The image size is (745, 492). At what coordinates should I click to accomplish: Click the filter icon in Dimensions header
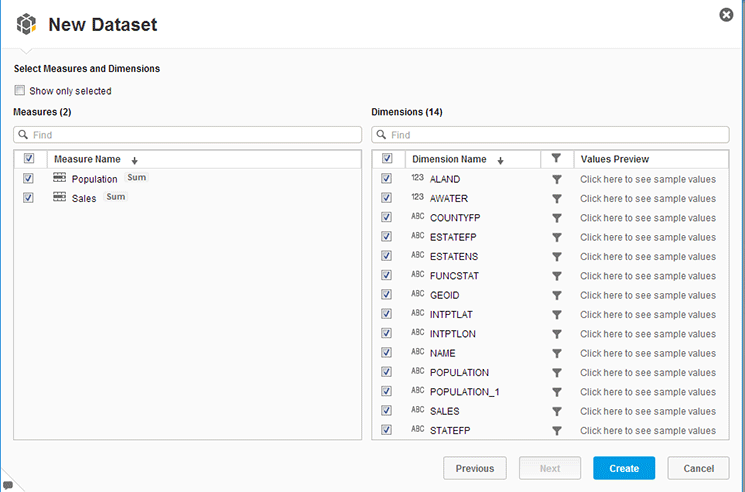[556, 159]
